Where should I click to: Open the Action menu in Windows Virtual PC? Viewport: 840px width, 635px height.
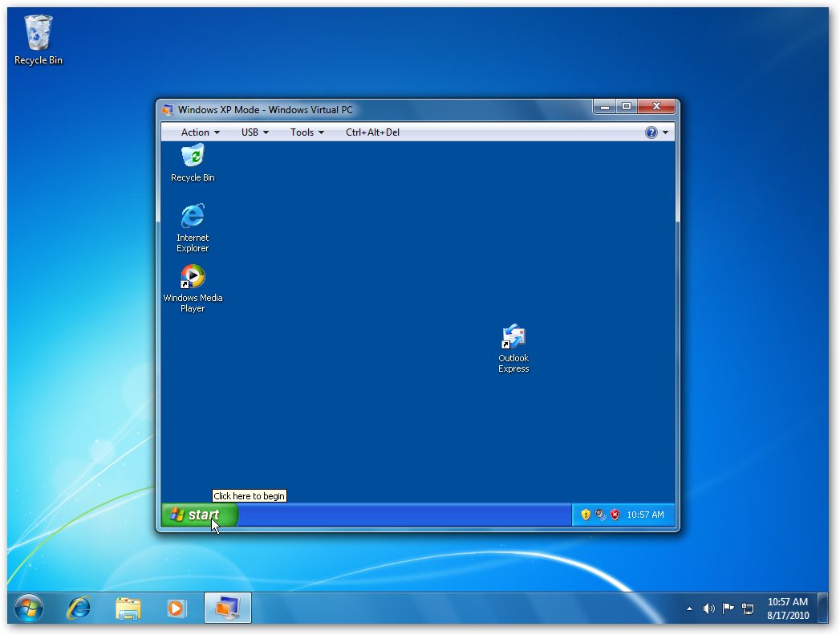pyautogui.click(x=197, y=132)
